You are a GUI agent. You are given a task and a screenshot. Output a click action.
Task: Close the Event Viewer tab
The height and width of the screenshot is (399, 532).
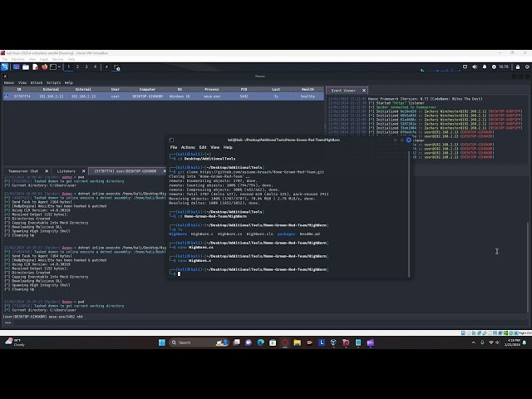coord(364,91)
